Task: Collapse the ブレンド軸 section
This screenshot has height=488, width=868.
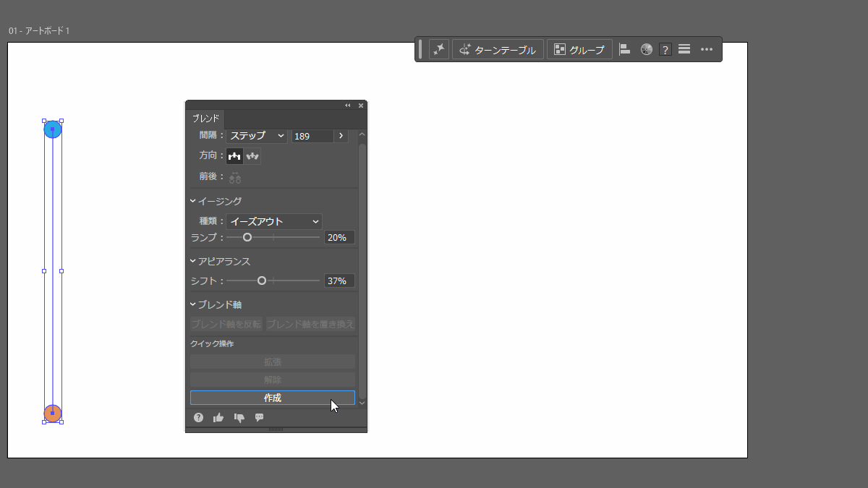Action: (x=193, y=304)
